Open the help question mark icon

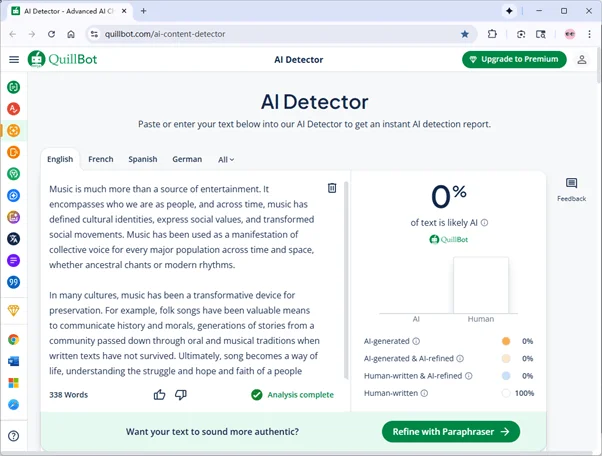[x=14, y=436]
